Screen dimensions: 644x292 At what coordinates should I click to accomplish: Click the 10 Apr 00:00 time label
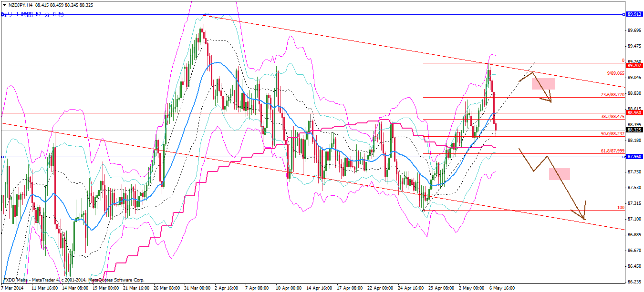coord(288,288)
